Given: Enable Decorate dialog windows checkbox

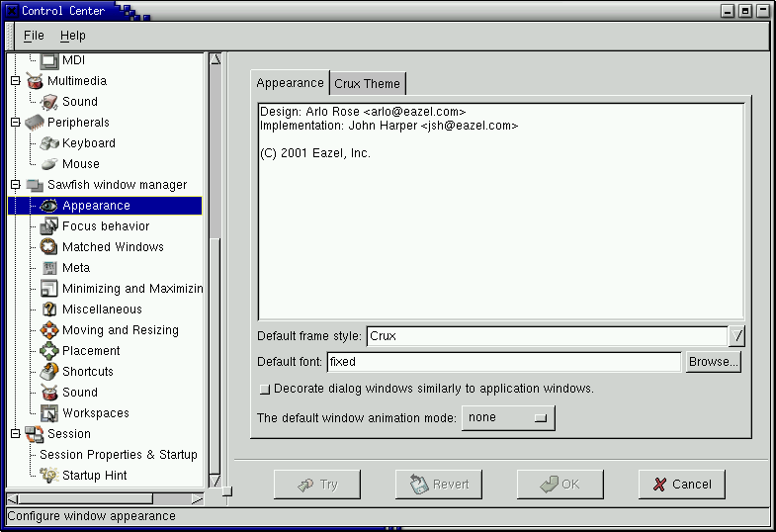Looking at the screenshot, I should click(x=264, y=390).
